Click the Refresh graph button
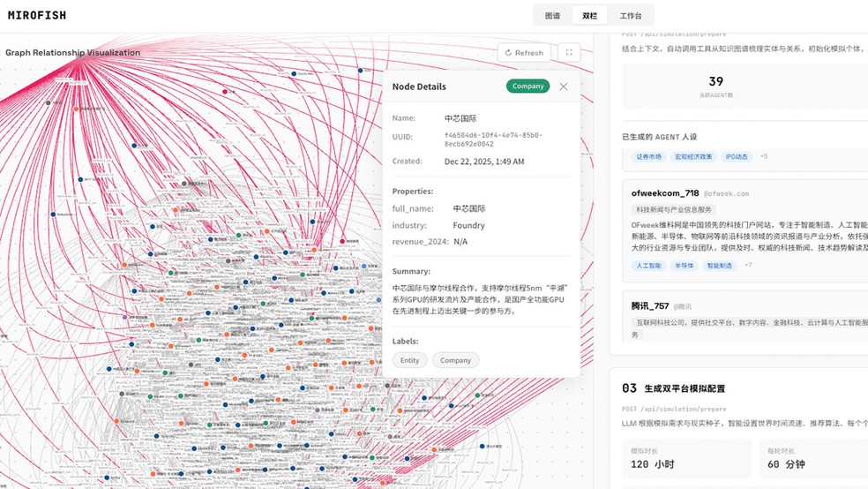Viewport: 868px width, 489px height. (524, 53)
